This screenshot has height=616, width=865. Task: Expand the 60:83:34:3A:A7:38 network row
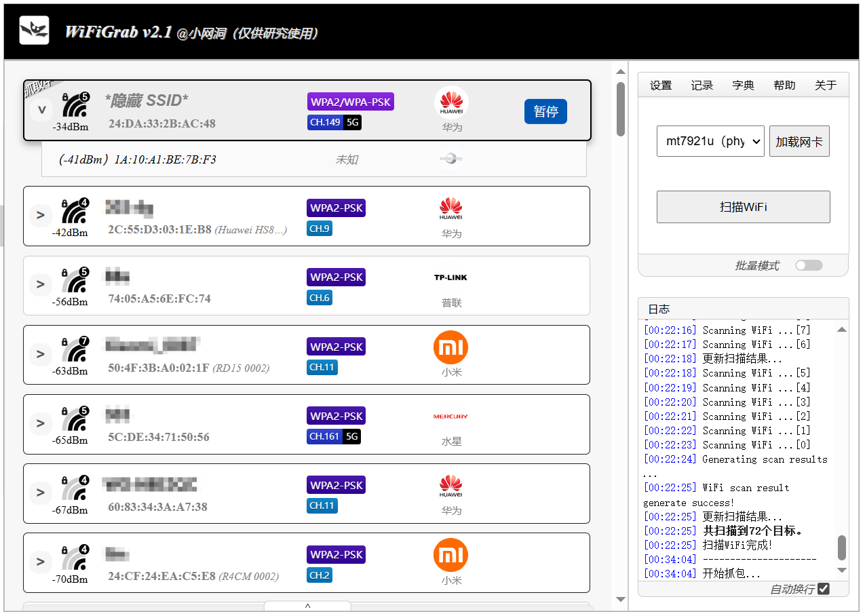point(41,493)
